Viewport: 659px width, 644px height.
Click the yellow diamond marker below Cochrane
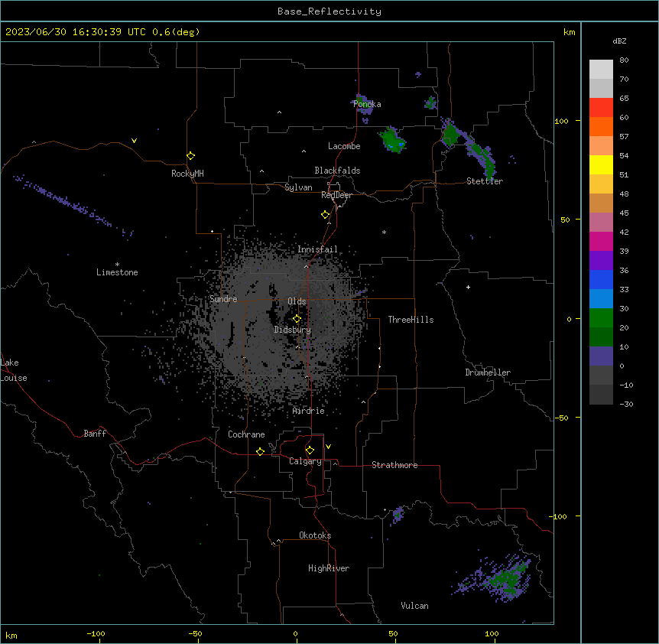point(260,451)
